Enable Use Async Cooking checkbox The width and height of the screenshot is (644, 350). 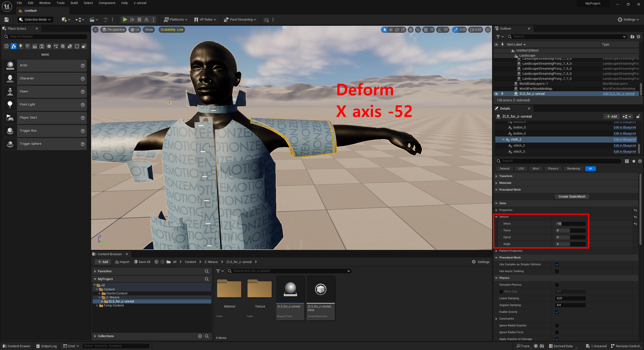(557, 271)
